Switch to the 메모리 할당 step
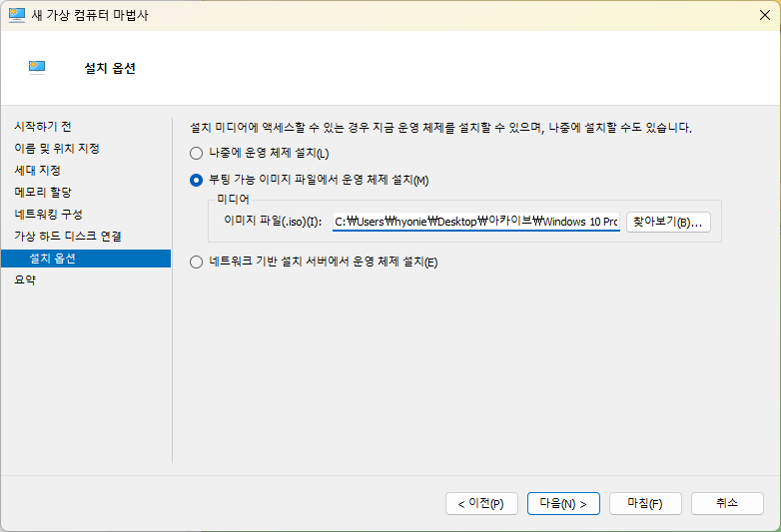Image resolution: width=781 pixels, height=532 pixels. click(x=43, y=192)
